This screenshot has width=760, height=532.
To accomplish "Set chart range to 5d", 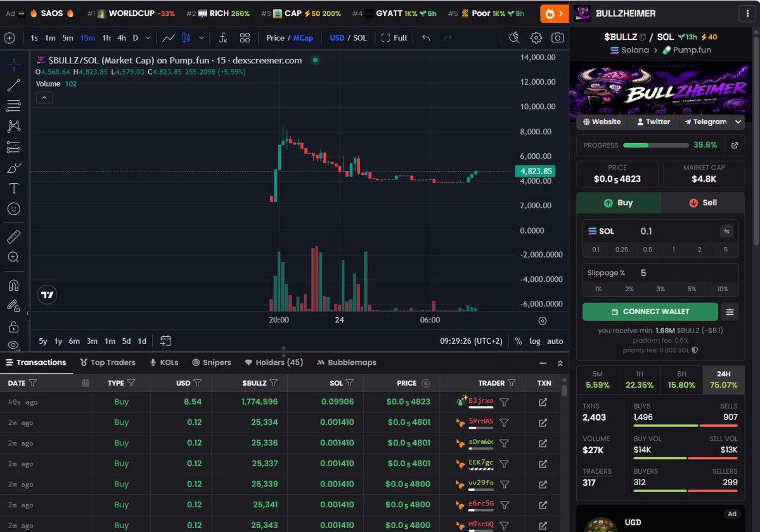I will pyautogui.click(x=126, y=341).
